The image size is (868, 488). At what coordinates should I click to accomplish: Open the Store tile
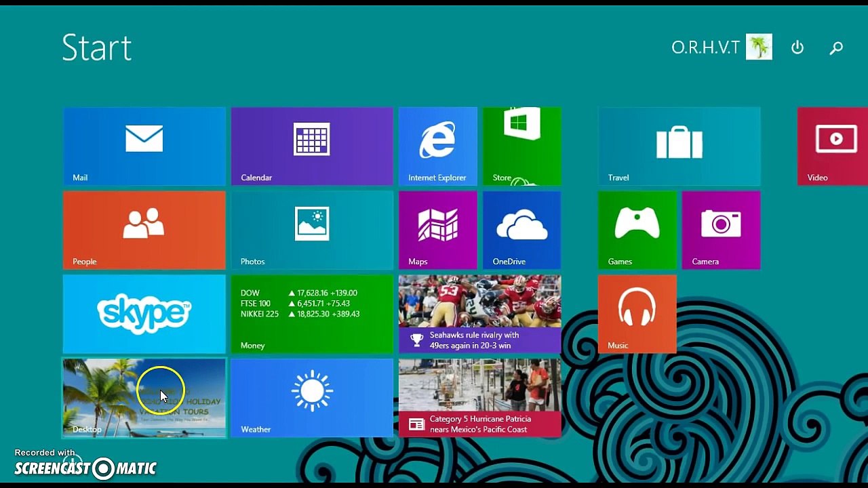pyautogui.click(x=521, y=146)
